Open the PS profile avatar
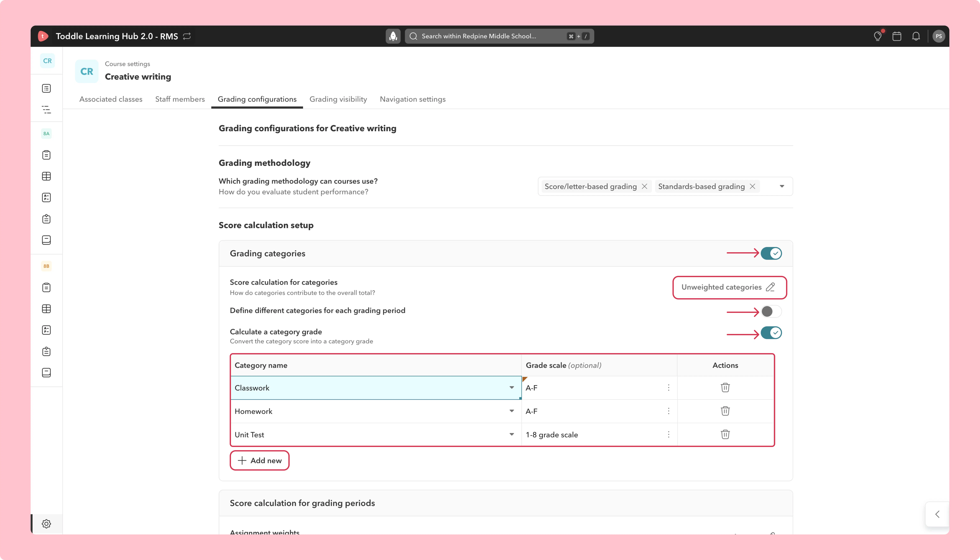The width and height of the screenshot is (980, 560). click(x=939, y=36)
